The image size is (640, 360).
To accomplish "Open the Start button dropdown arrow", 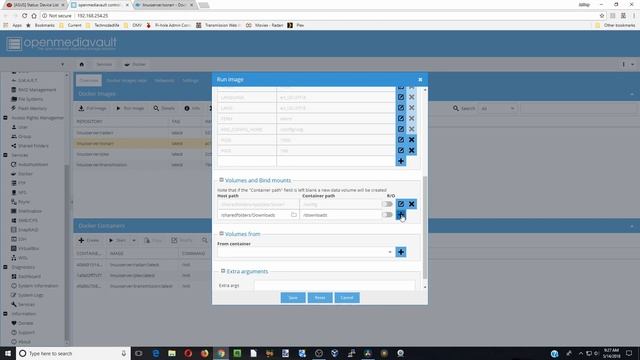I will (133, 240).
